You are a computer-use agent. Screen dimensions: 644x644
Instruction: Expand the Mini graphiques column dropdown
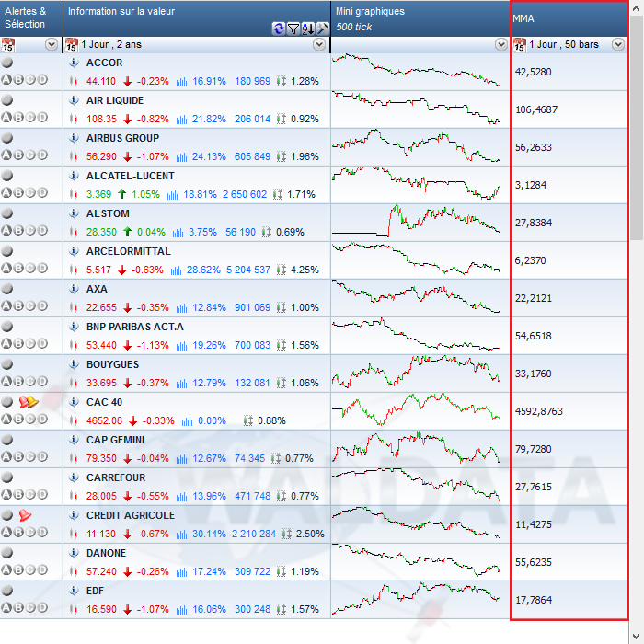pos(501,44)
